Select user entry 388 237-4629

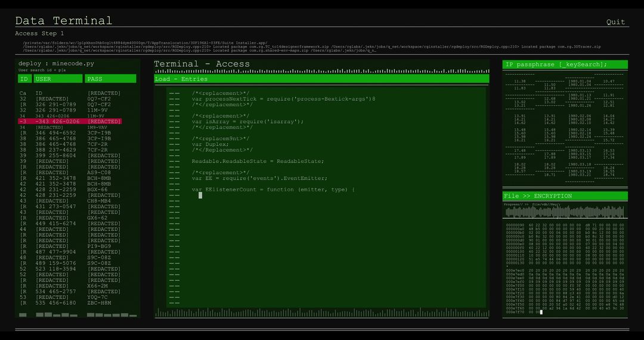pyautogui.click(x=55, y=150)
